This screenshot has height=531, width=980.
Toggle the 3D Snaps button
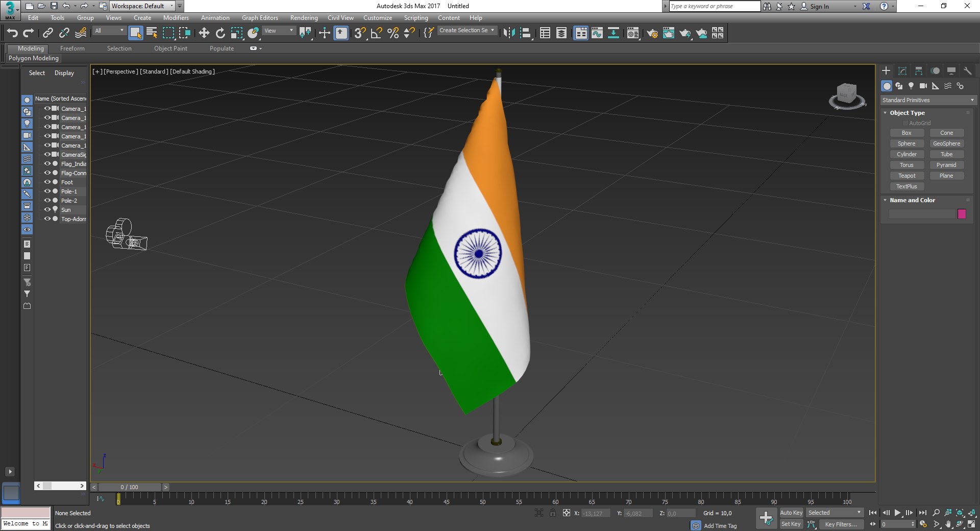[x=360, y=33]
